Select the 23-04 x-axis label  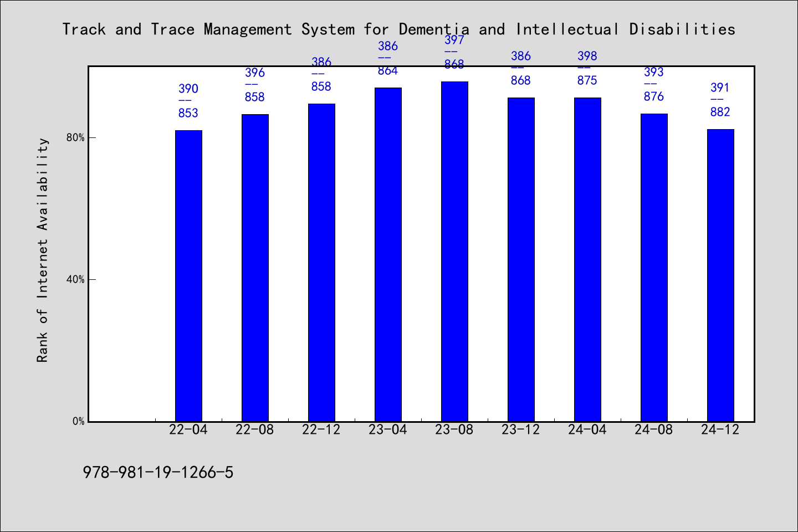pos(388,429)
